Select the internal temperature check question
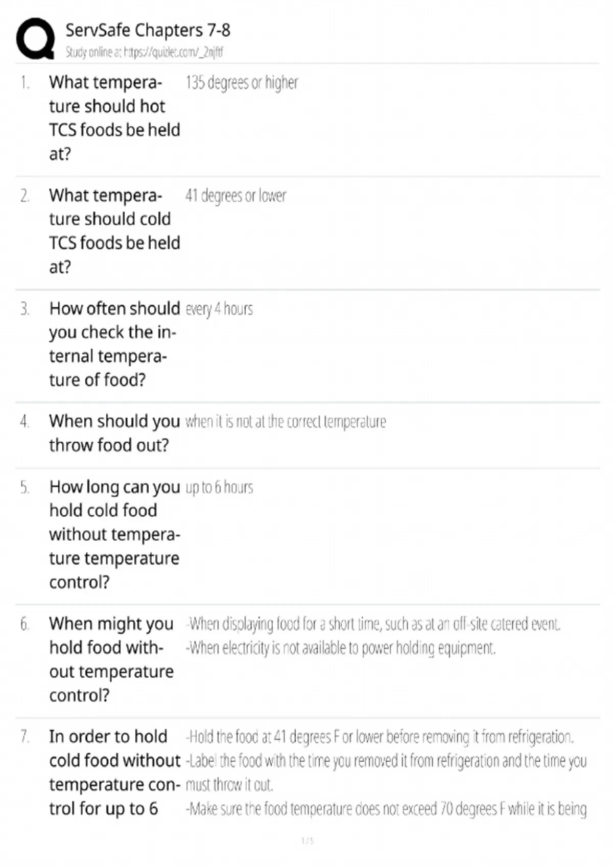The height and width of the screenshot is (868, 613). [x=114, y=344]
